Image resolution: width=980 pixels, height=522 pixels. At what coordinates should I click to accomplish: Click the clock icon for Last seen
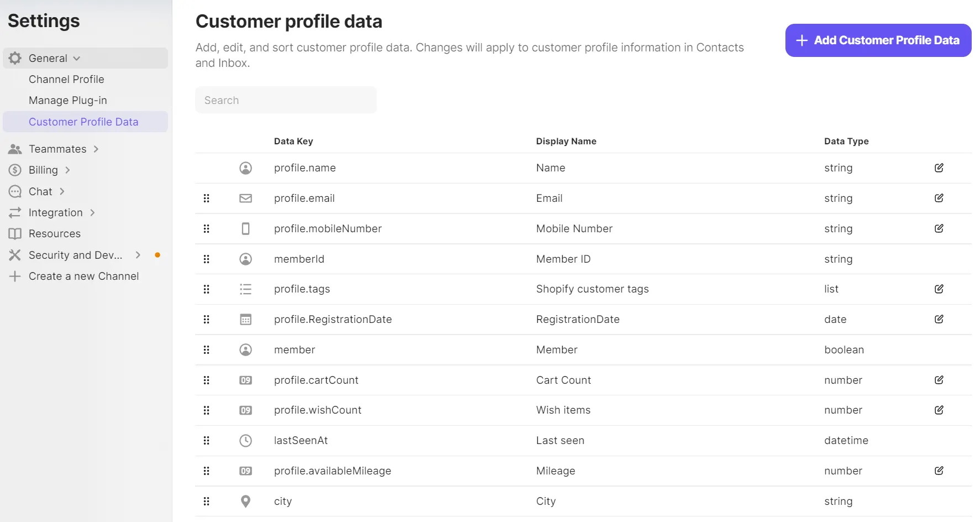[x=245, y=441]
